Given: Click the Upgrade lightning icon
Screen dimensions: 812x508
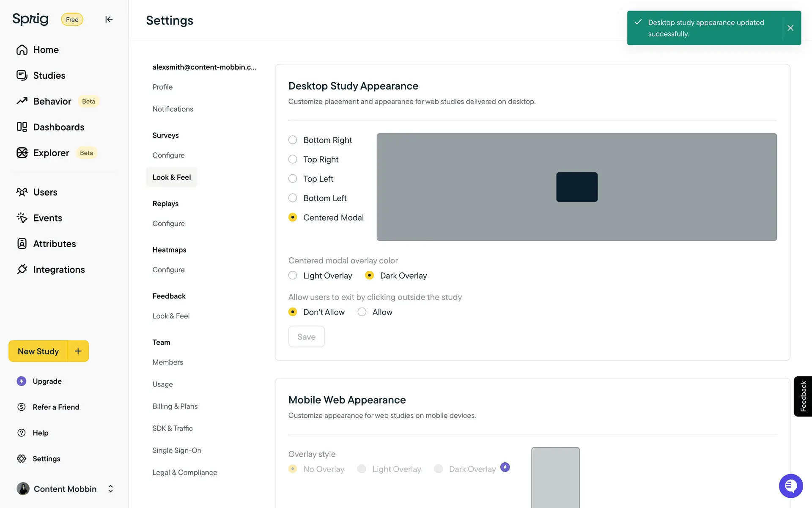Looking at the screenshot, I should pyautogui.click(x=22, y=381).
